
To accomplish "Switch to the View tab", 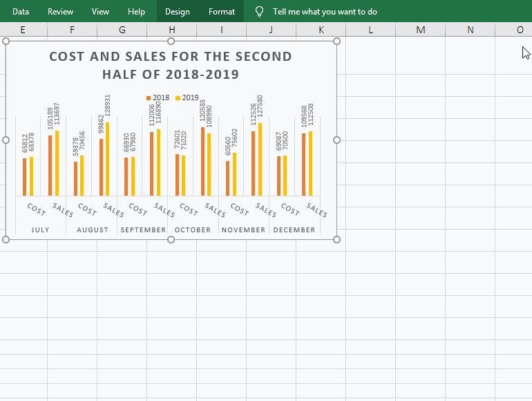I will [100, 12].
